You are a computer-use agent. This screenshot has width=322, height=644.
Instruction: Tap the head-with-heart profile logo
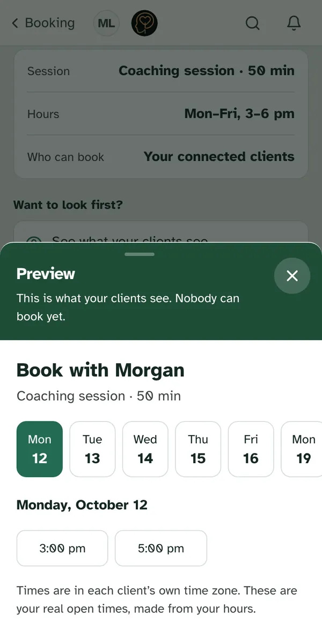(x=144, y=24)
